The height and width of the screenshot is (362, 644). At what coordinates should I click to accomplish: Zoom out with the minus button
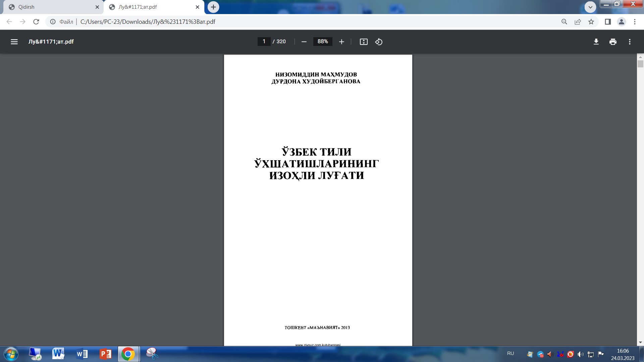pyautogui.click(x=304, y=42)
